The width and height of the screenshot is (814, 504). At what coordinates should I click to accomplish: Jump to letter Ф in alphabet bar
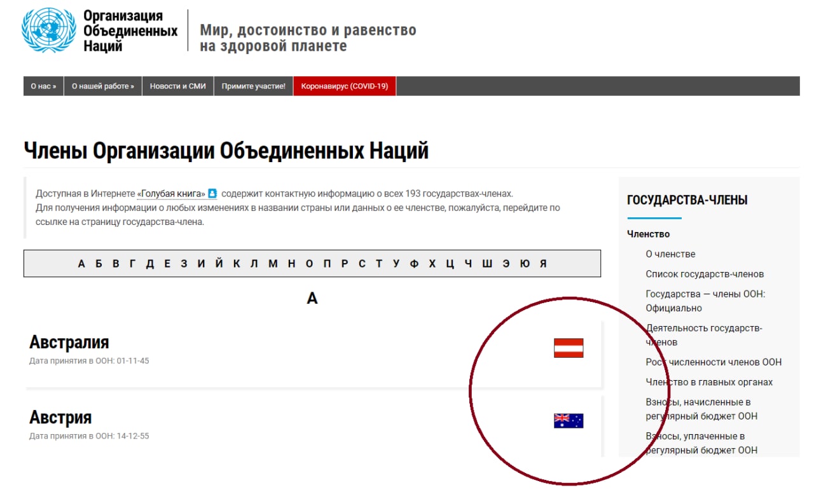click(414, 264)
